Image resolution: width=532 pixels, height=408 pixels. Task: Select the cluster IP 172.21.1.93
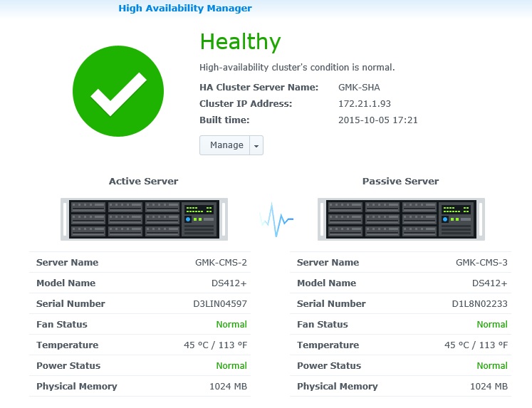click(365, 104)
